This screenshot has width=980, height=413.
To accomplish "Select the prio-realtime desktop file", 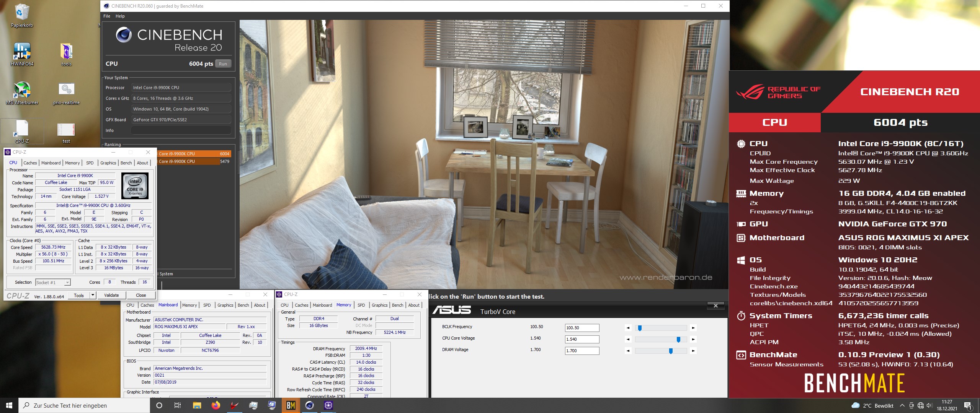I will (x=66, y=93).
